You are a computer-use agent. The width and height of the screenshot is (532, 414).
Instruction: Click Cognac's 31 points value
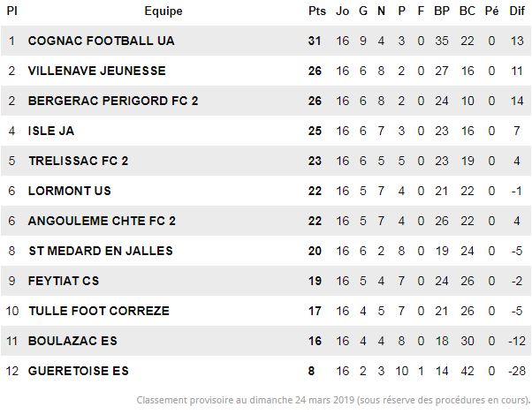click(x=315, y=41)
